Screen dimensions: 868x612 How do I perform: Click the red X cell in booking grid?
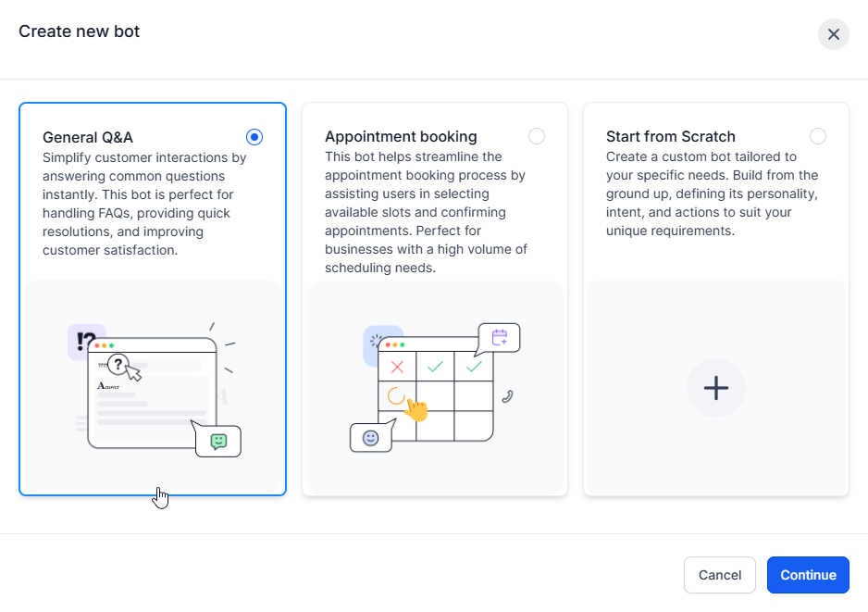click(397, 367)
